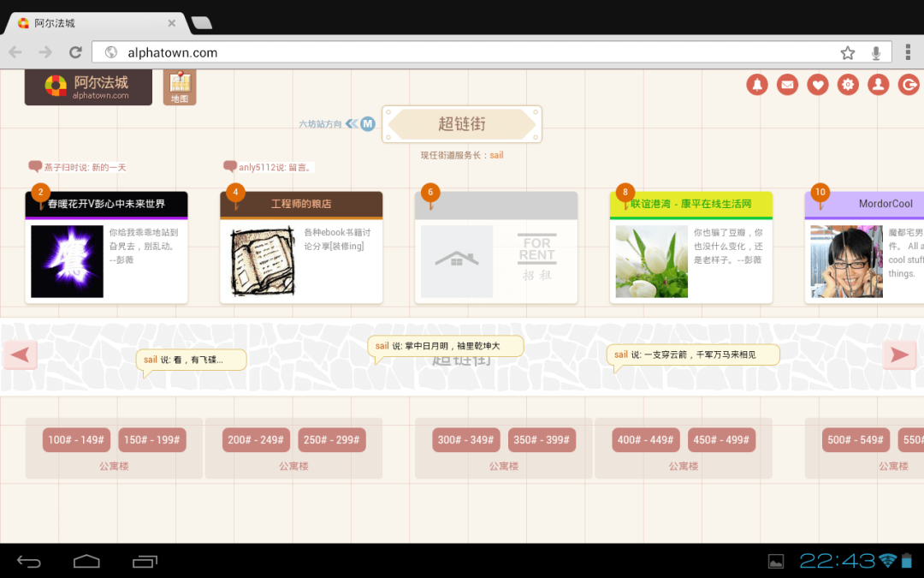Open the user profile icon
Screen dimensions: 924x578
pos(878,85)
